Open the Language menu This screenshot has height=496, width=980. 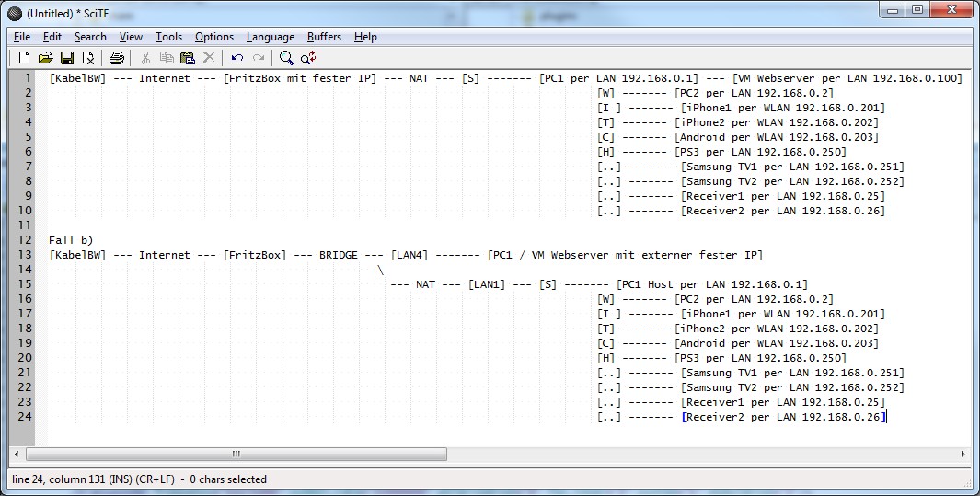pyautogui.click(x=270, y=37)
